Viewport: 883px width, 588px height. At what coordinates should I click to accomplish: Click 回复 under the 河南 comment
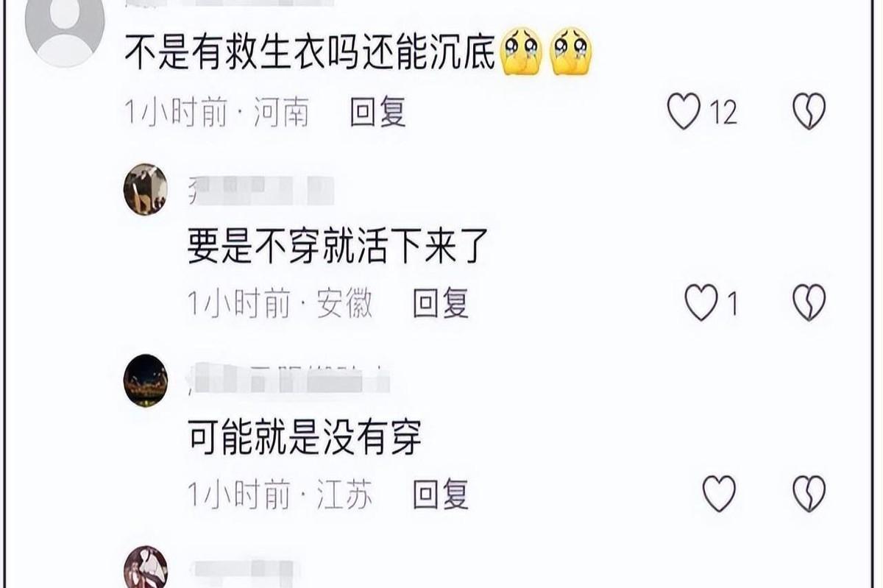click(377, 113)
